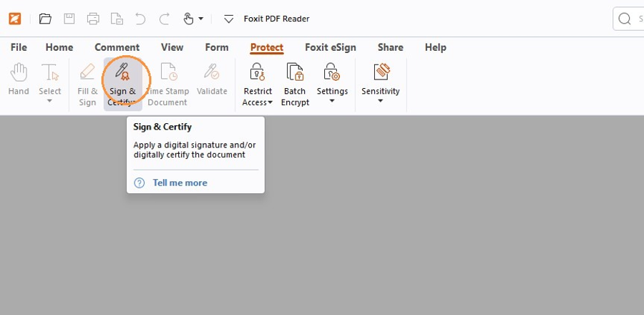Open the File menu
The height and width of the screenshot is (315, 644).
[19, 47]
